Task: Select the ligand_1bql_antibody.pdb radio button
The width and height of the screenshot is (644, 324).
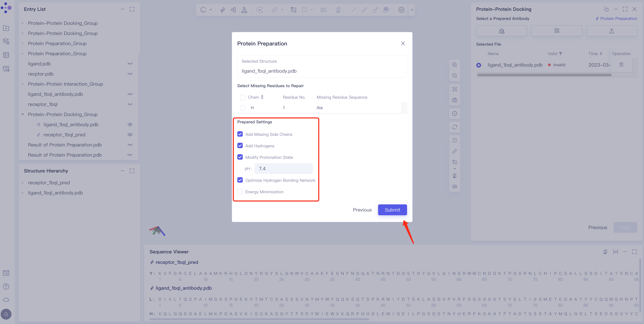Action: tap(479, 65)
